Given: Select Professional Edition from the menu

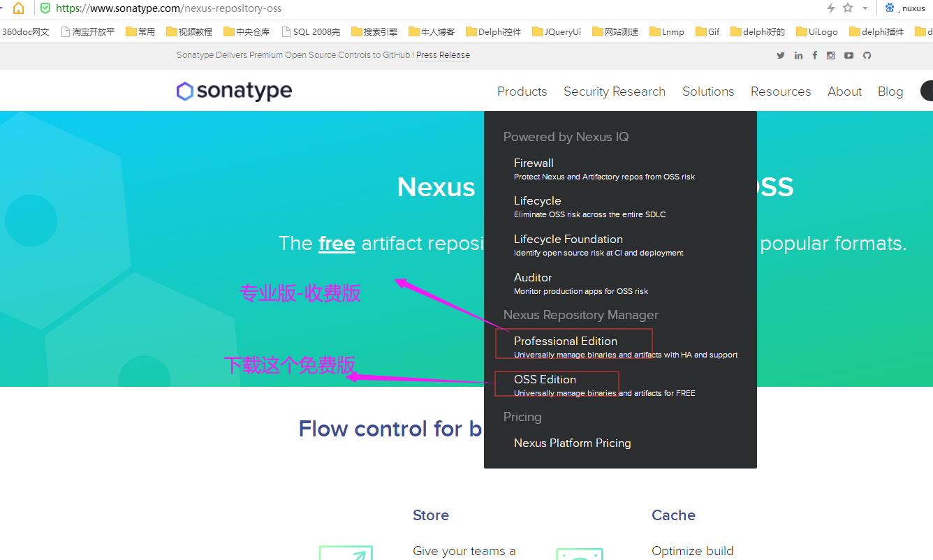Looking at the screenshot, I should coord(565,341).
